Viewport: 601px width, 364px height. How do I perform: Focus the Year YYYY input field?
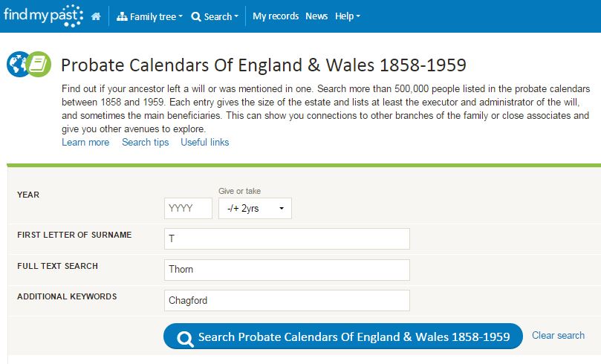tap(188, 209)
